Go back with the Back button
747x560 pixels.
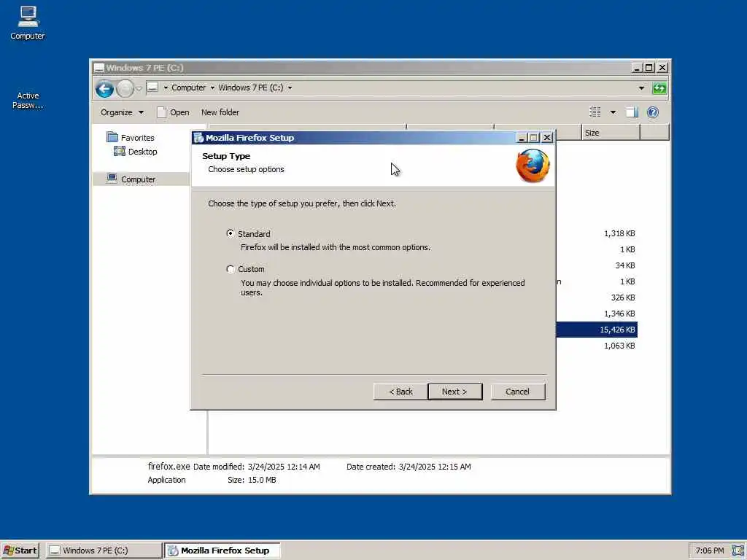click(x=400, y=392)
